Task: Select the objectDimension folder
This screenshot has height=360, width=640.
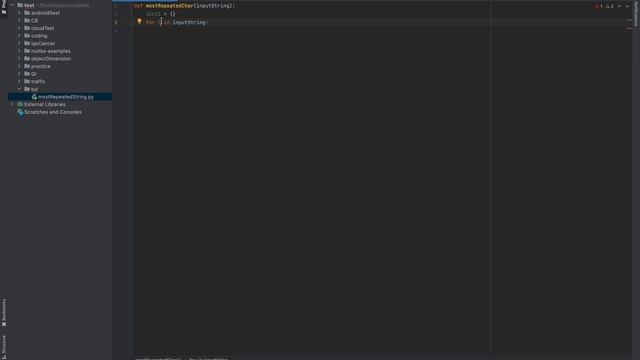Action: click(51, 58)
